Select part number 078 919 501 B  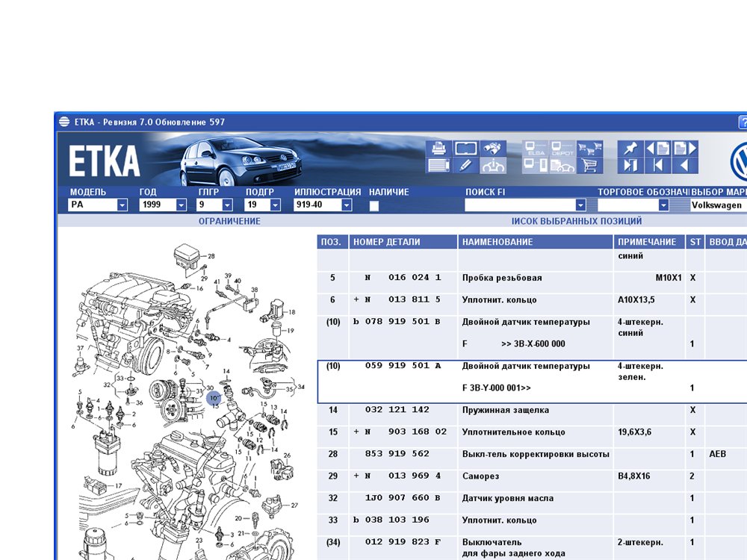click(403, 321)
